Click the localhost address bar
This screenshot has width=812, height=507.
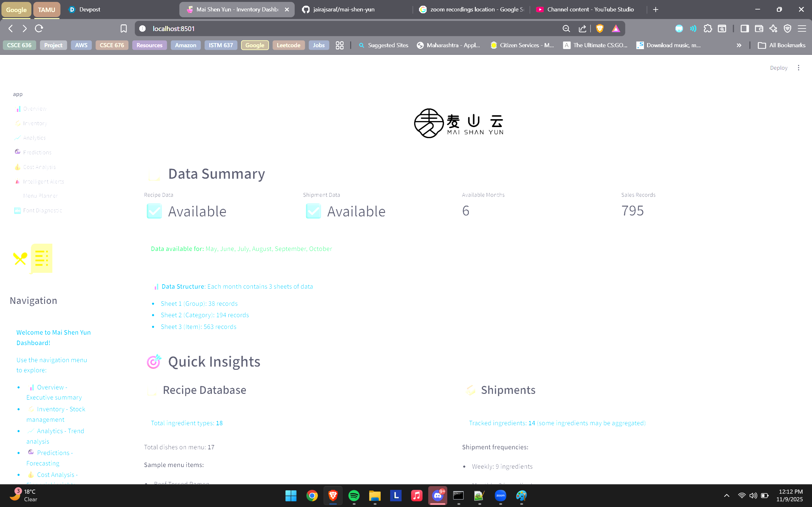(173, 29)
